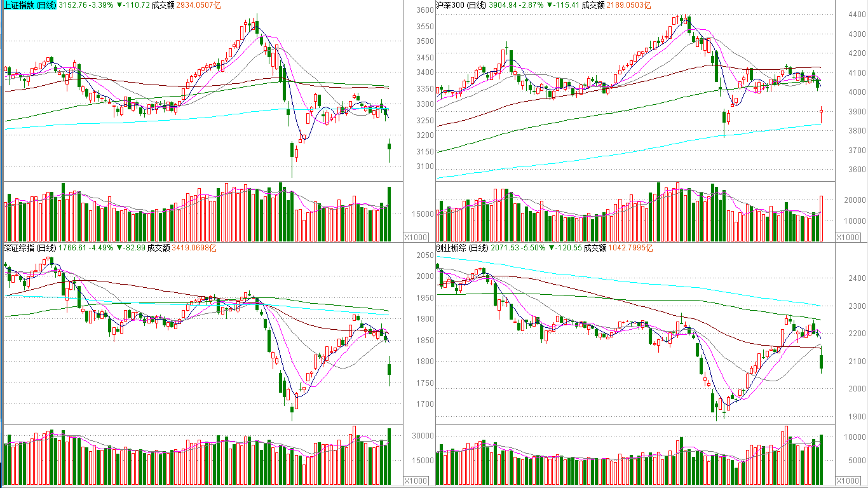Image resolution: width=868 pixels, height=488 pixels.
Task: Select the 创业板综 (日线) chart title
Action: [461, 248]
